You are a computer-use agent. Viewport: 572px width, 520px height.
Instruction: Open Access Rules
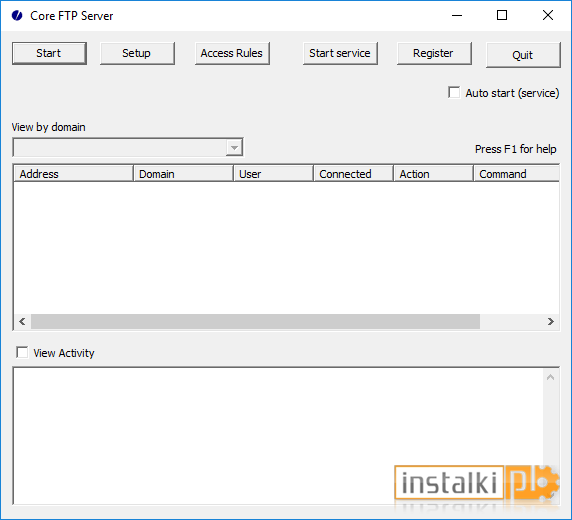click(x=232, y=53)
